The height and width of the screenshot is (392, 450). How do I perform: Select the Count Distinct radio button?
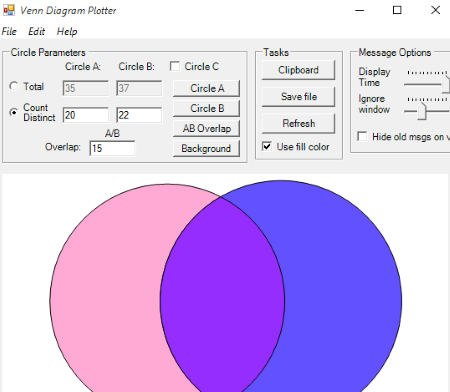(14, 112)
